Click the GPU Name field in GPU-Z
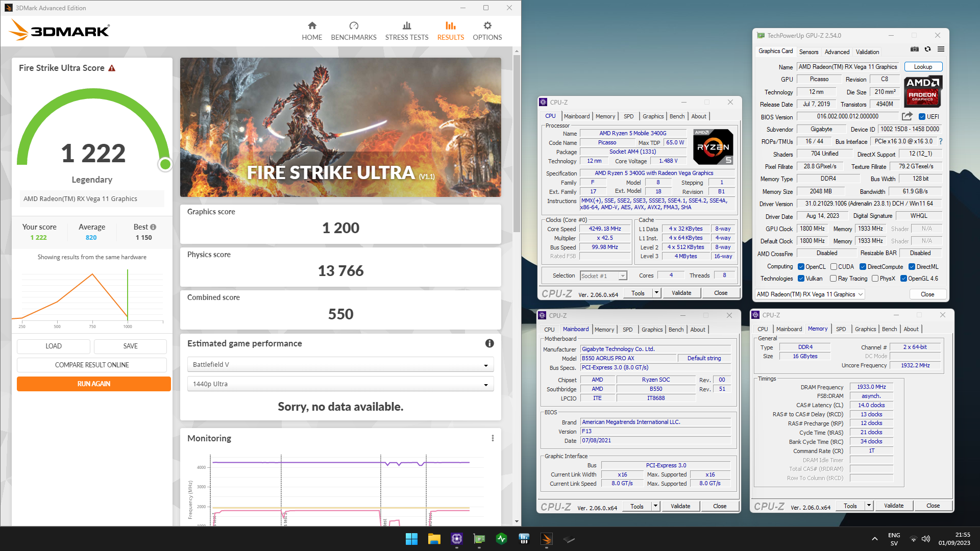 [x=848, y=67]
